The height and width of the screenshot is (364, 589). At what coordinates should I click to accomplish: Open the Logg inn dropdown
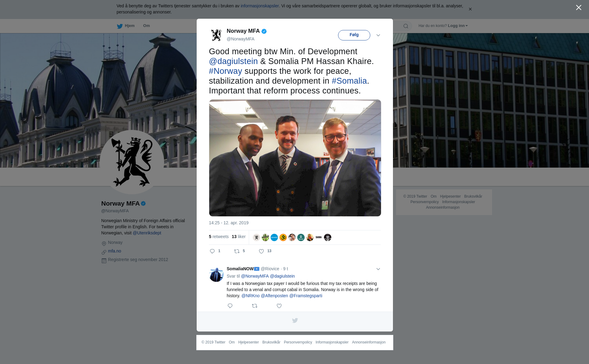[x=458, y=26]
